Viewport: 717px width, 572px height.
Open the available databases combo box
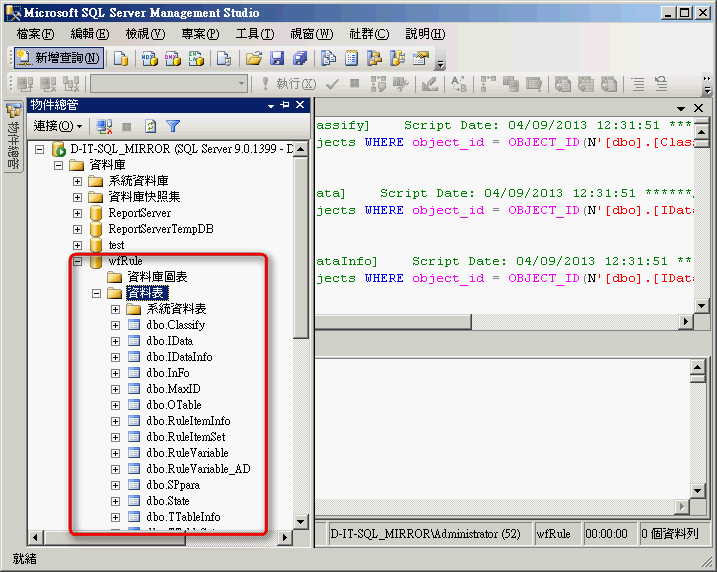pos(169,84)
